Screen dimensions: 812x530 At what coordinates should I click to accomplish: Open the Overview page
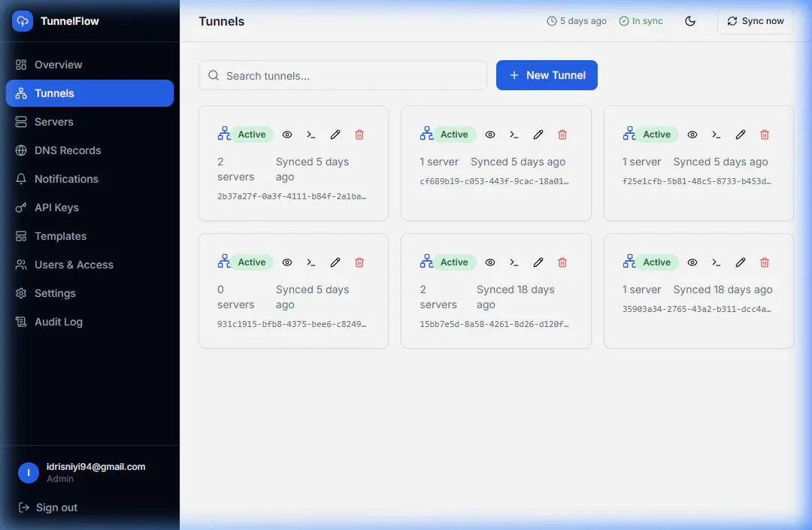[89, 65]
